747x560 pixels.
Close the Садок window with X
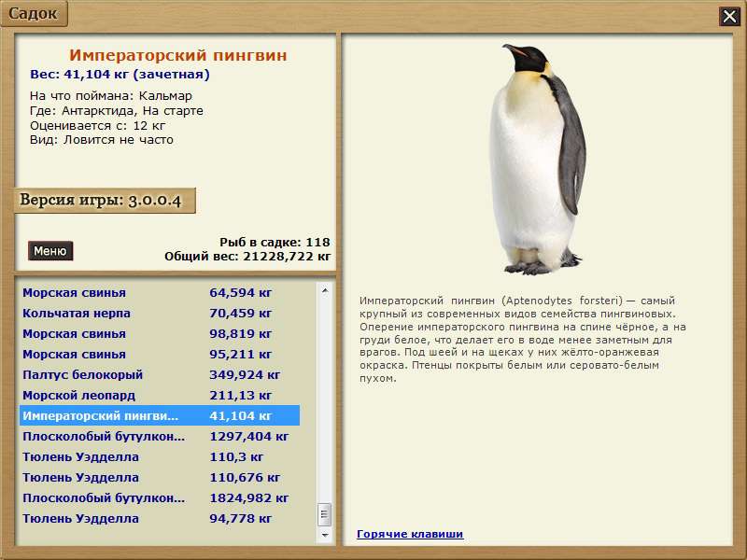(729, 16)
